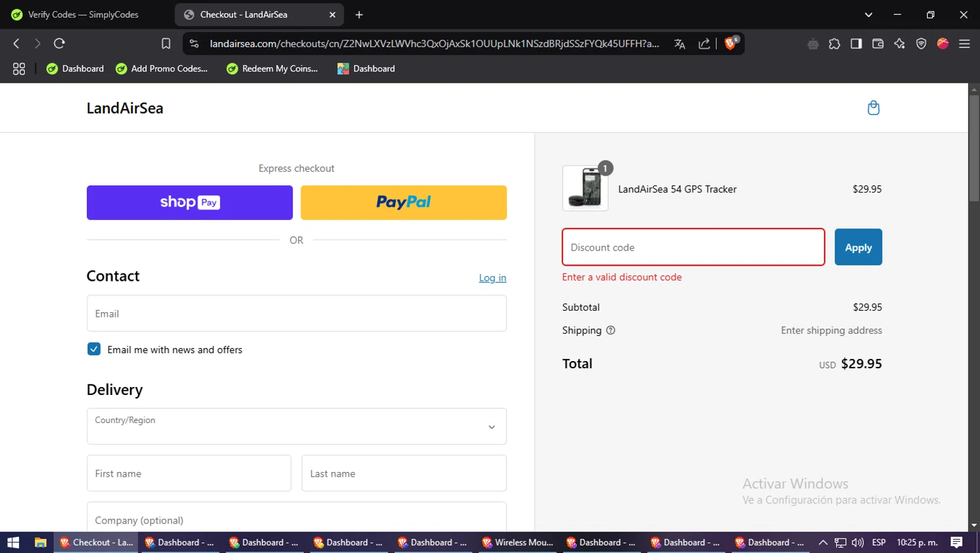This screenshot has width=980, height=553.
Task: Expand the Country/Region dropdown
Action: (297, 426)
